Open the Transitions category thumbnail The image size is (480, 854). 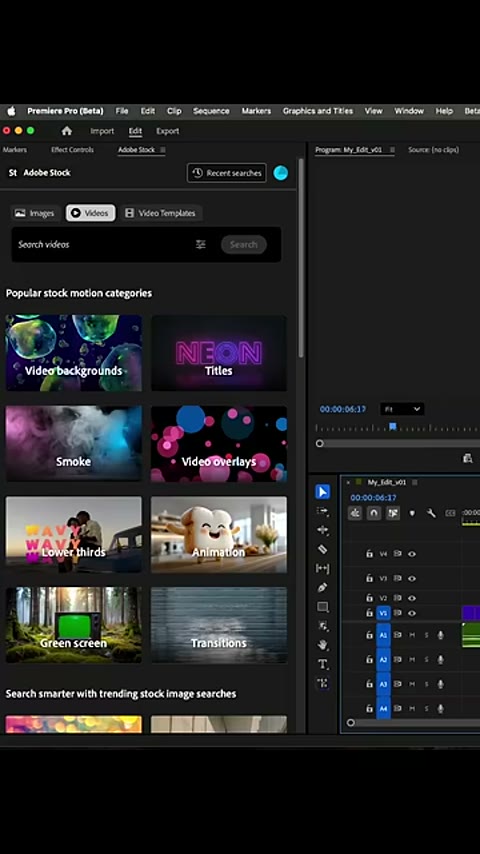(218, 625)
